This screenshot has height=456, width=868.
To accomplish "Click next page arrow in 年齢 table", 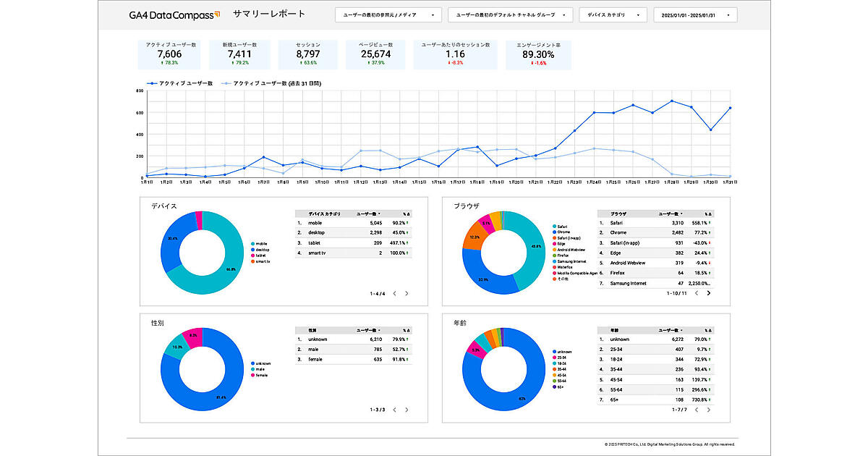I will (708, 410).
